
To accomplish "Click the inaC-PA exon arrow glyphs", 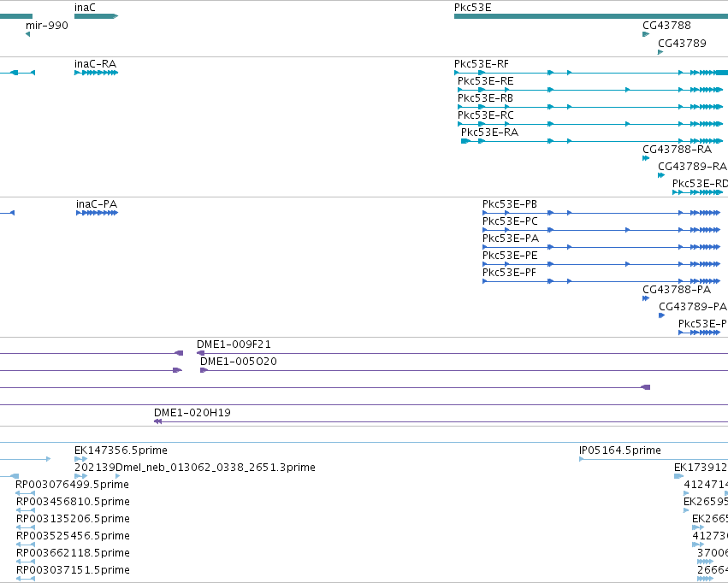I will [x=97, y=213].
